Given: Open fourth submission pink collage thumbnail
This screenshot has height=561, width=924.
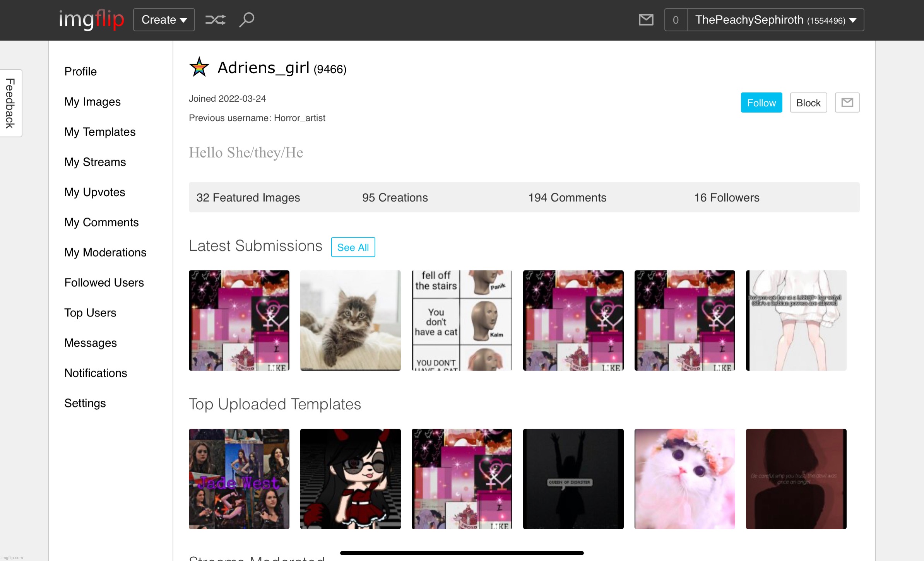Looking at the screenshot, I should tap(573, 320).
